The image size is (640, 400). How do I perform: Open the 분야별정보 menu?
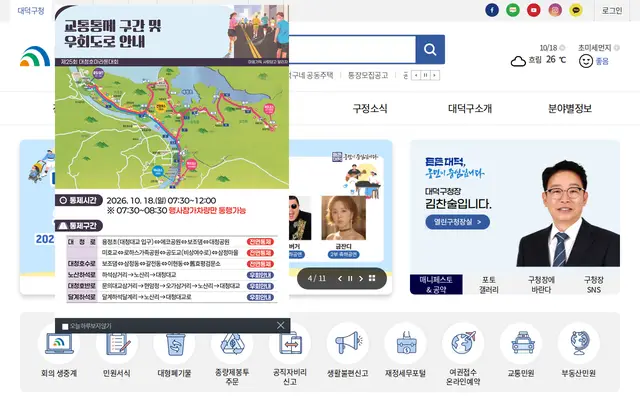click(570, 109)
